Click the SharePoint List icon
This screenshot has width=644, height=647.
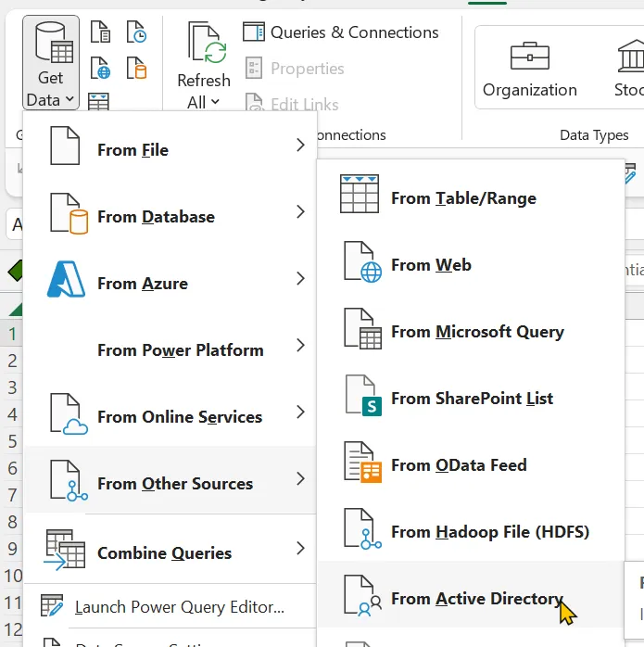(x=363, y=395)
